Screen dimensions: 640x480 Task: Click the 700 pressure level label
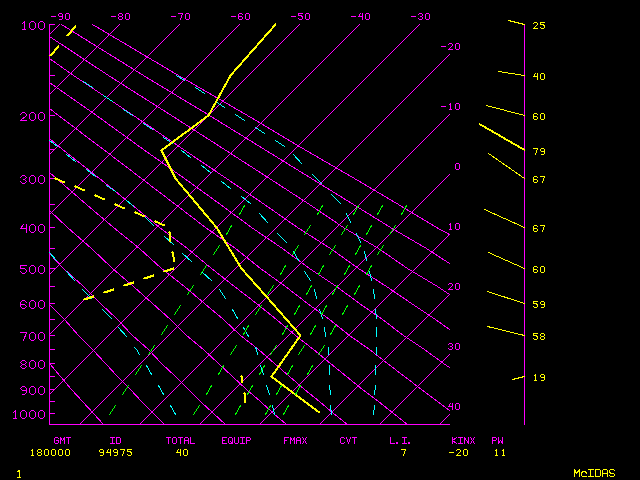coord(29,336)
